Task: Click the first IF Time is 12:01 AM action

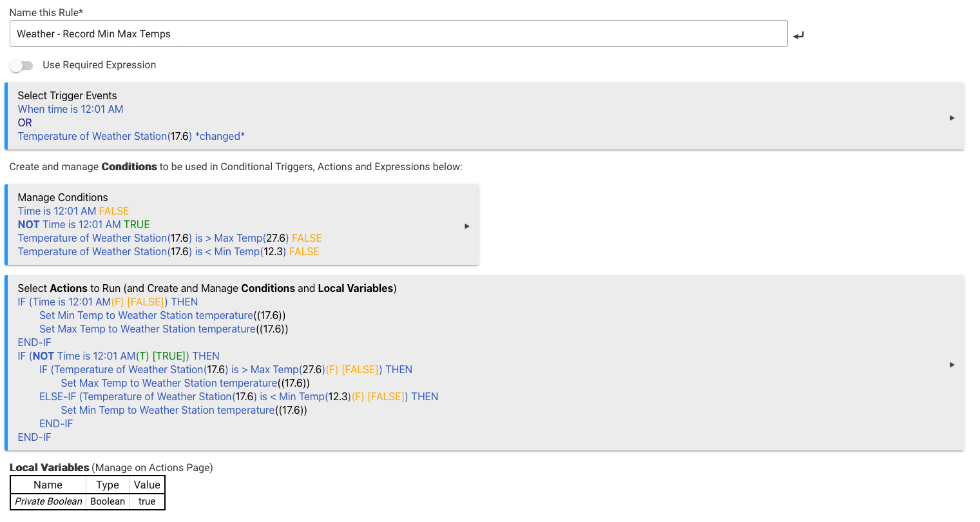Action: pos(108,302)
